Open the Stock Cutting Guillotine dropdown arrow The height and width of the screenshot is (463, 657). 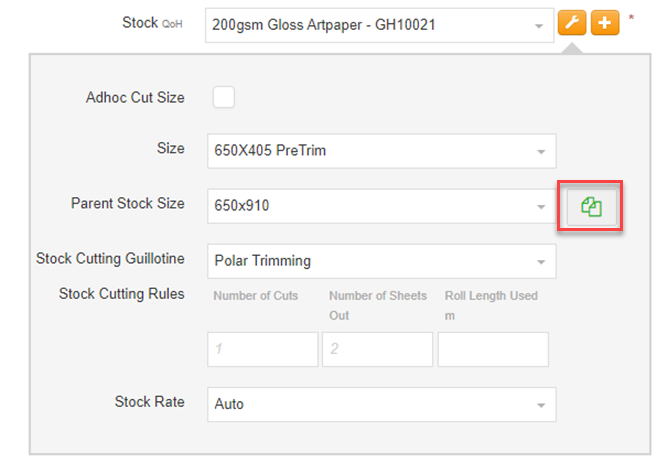[x=540, y=261]
